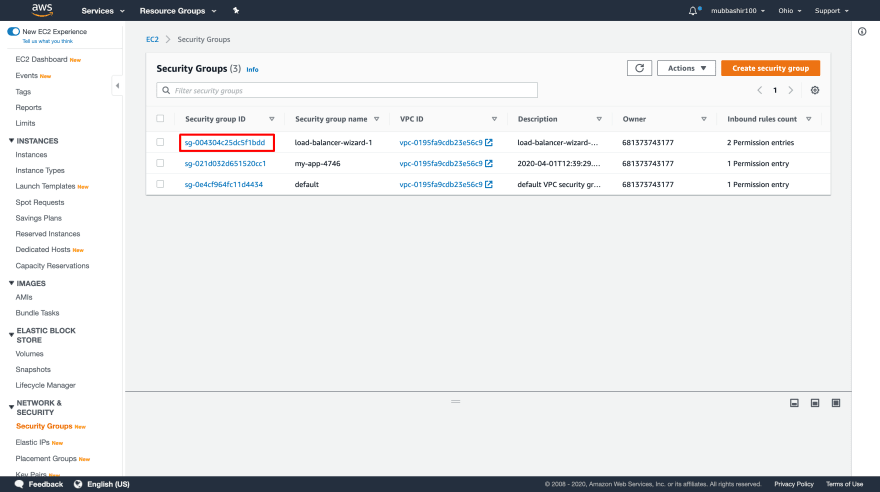This screenshot has height=492, width=880.
Task: Open table preferences gear icon
Action: coord(815,90)
